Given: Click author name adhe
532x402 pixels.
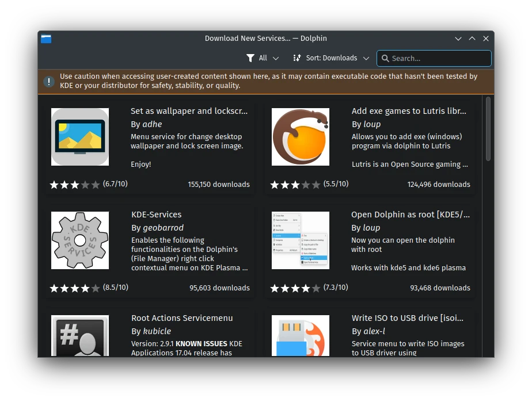Looking at the screenshot, I should point(152,124).
